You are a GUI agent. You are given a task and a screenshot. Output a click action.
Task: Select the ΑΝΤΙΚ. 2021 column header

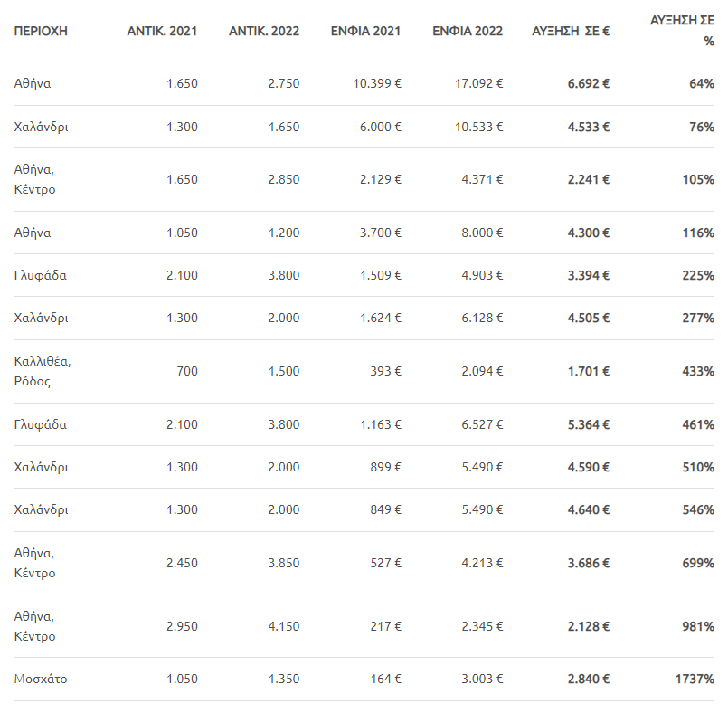(x=162, y=31)
